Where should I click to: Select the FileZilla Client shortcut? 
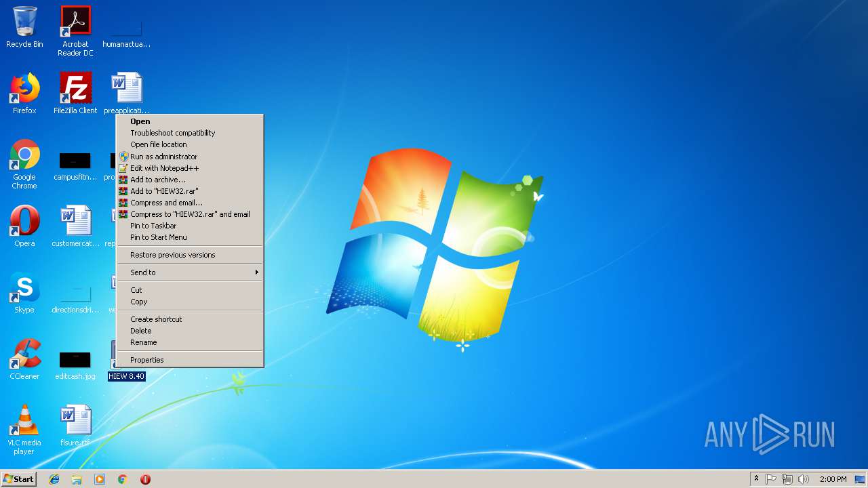tap(75, 94)
